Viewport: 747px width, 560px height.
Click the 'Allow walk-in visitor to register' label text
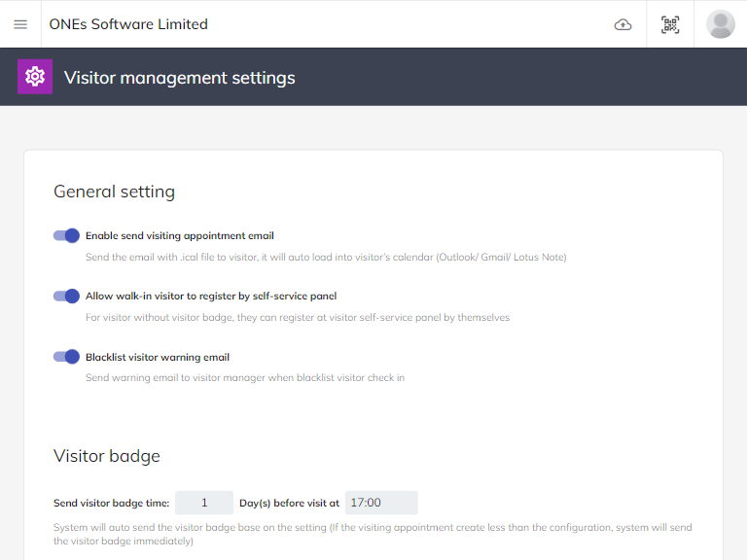210,296
